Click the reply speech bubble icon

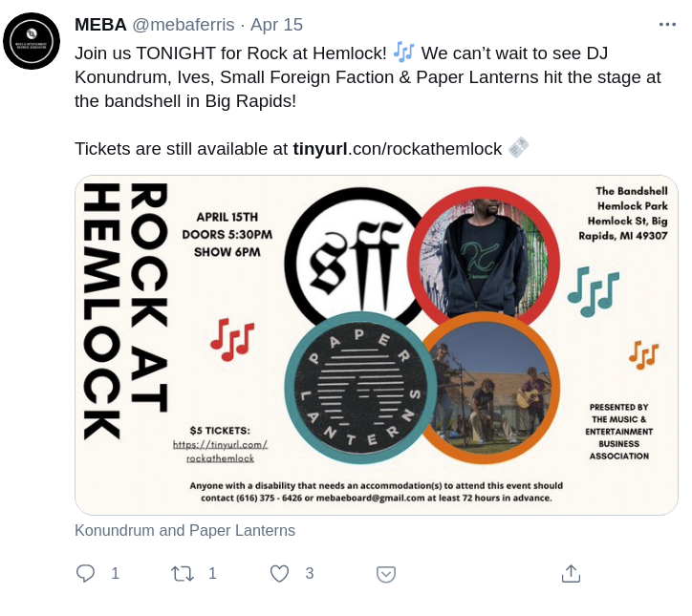(85, 573)
